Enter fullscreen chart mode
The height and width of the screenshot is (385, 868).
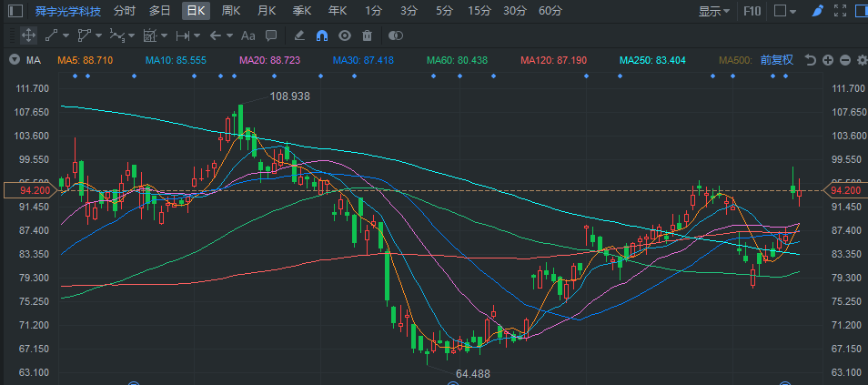point(840,11)
